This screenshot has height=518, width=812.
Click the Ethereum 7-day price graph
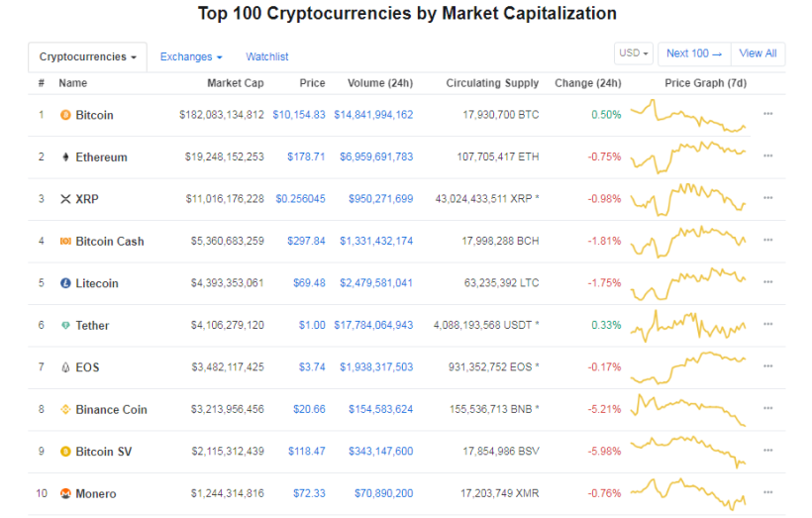coord(688,156)
